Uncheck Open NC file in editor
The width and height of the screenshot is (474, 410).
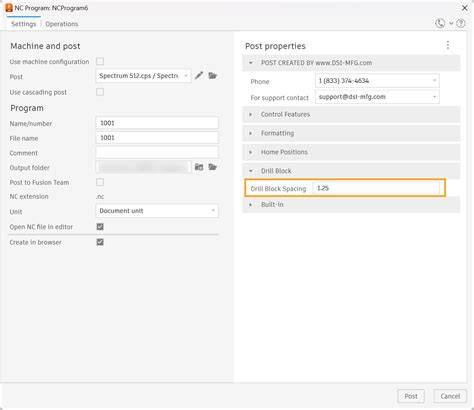100,227
